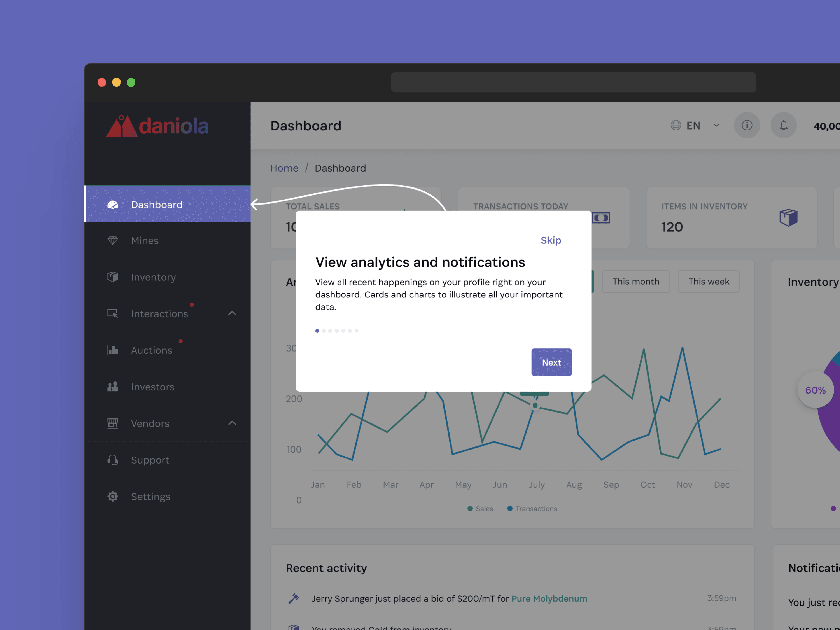Click the last tour progress dot
This screenshot has width=840, height=630.
pyautogui.click(x=356, y=331)
